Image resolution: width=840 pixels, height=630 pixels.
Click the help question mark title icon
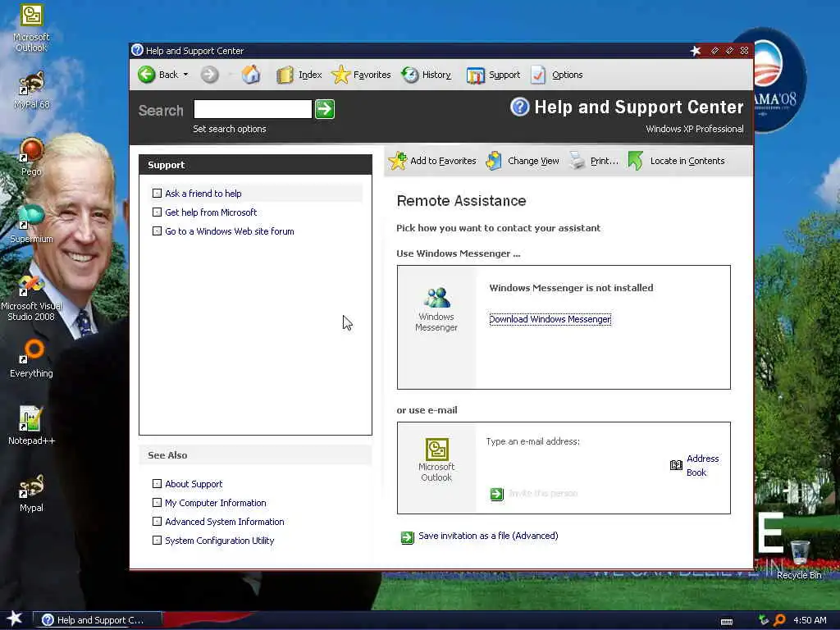[137, 50]
